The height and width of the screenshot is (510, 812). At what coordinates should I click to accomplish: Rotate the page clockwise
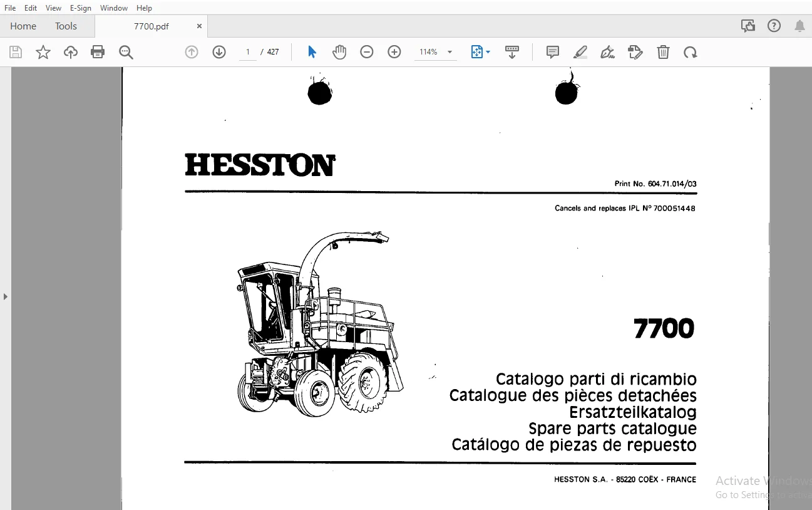(691, 52)
